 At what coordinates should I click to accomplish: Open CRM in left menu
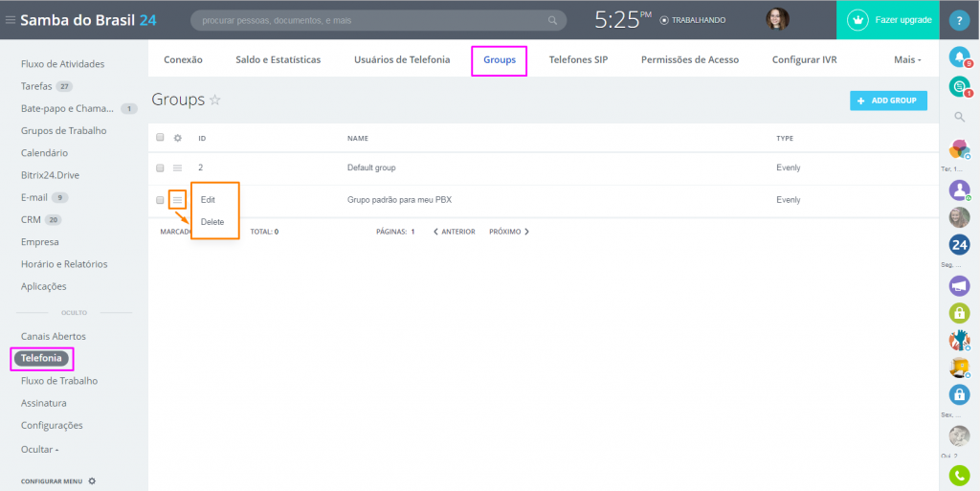pyautogui.click(x=31, y=220)
